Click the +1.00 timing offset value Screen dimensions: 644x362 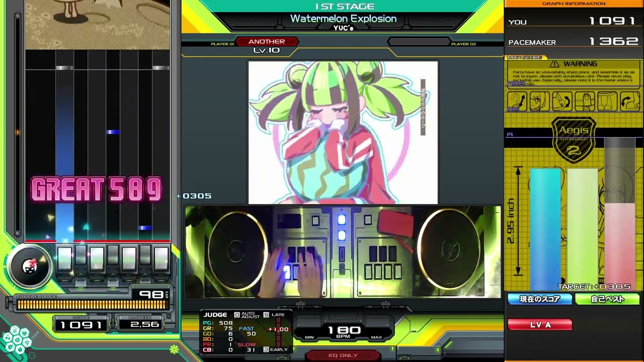click(278, 329)
